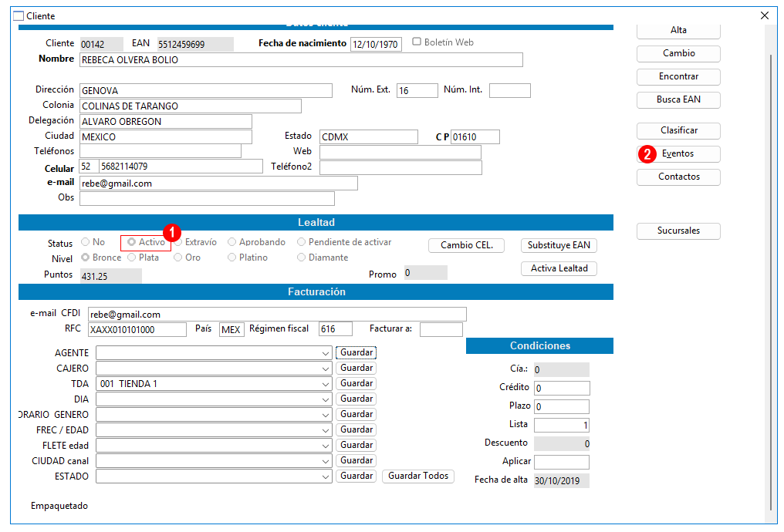Click the Régimen fiscal field

(336, 329)
